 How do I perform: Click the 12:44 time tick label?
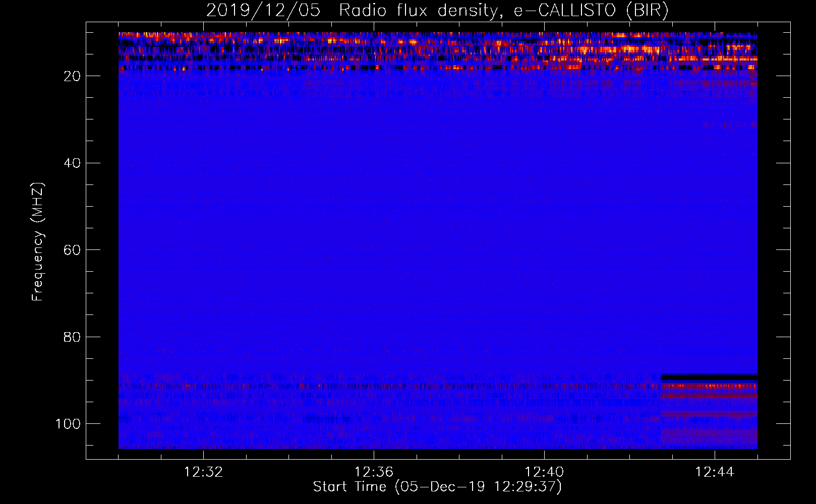coord(715,472)
